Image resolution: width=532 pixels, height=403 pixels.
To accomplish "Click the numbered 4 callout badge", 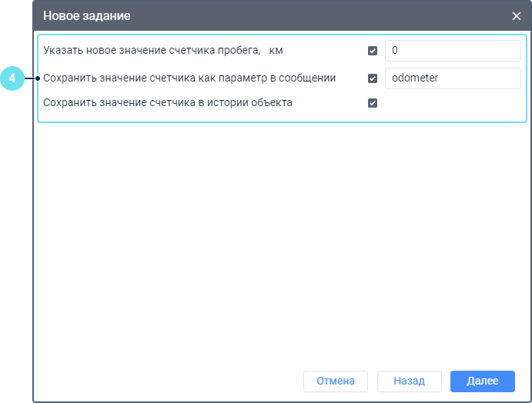I will click(12, 78).
